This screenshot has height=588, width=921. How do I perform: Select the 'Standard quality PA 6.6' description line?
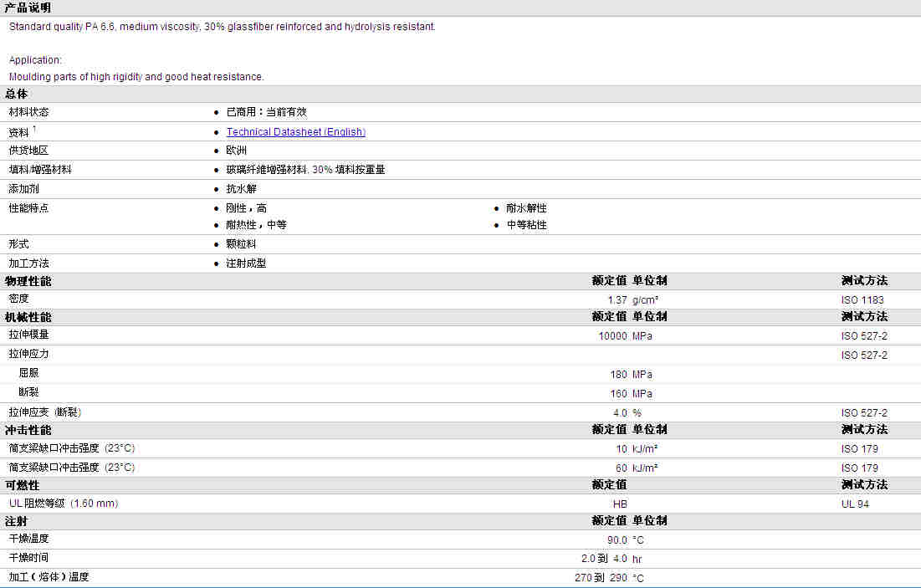(222, 27)
